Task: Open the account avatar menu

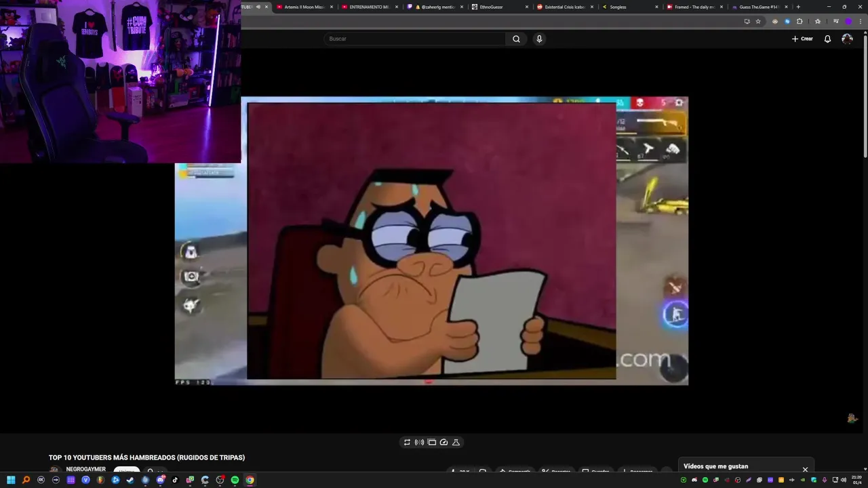Action: (x=847, y=39)
